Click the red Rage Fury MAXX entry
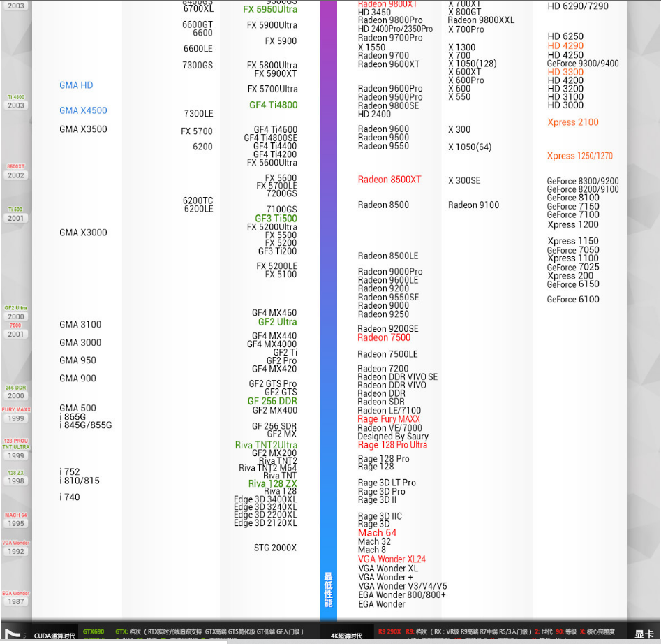Viewport: 661px width, 644px height. point(389,419)
